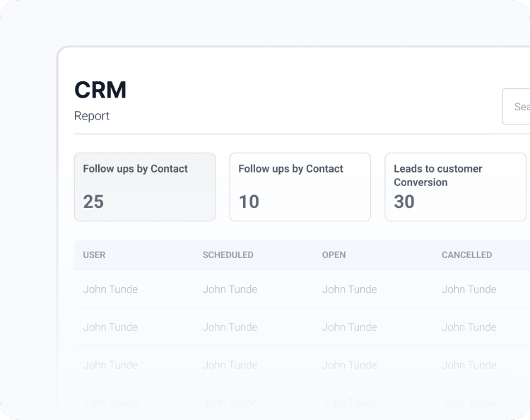The image size is (530, 420).
Task: Sort by the SCHEDULED column header
Action: click(x=228, y=255)
